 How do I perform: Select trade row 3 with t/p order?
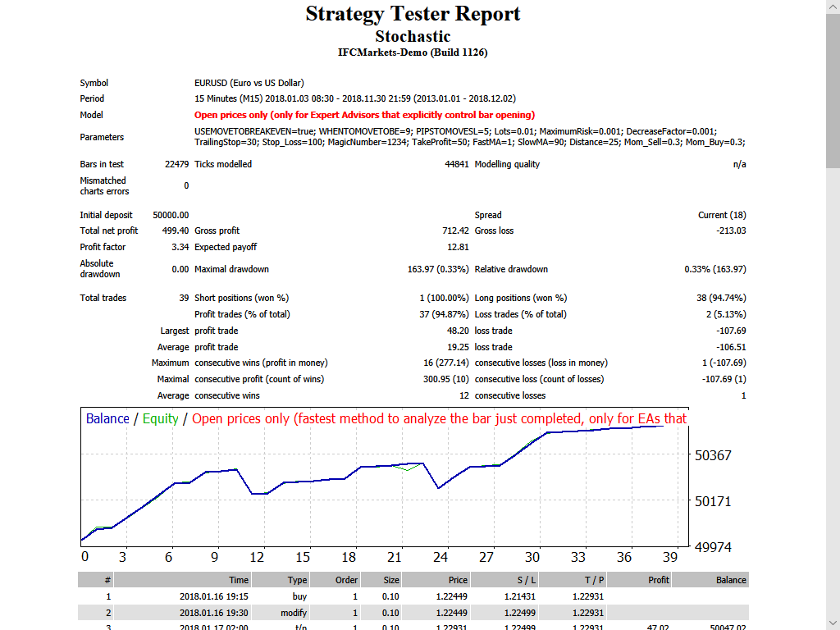pos(328,626)
